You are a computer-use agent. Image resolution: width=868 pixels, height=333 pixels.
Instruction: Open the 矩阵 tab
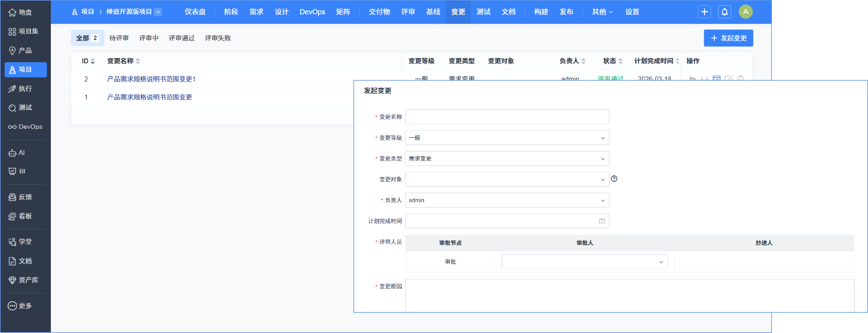[343, 12]
